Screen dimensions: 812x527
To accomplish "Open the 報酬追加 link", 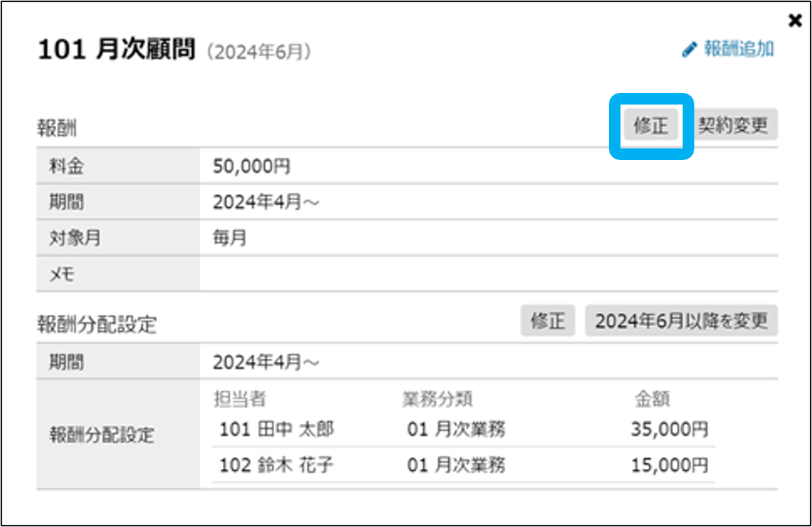I will 738,50.
